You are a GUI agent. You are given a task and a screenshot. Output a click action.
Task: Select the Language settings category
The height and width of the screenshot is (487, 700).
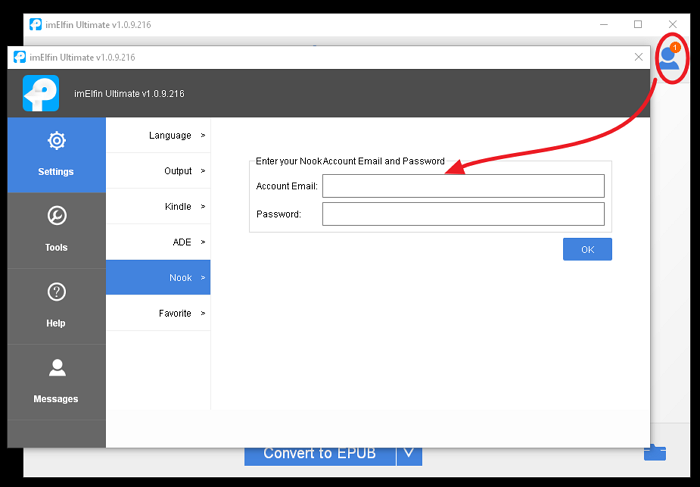[158, 135]
